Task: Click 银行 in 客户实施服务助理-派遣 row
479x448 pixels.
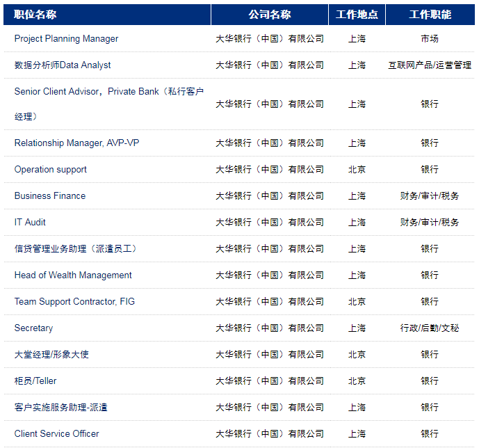Action: click(x=430, y=408)
